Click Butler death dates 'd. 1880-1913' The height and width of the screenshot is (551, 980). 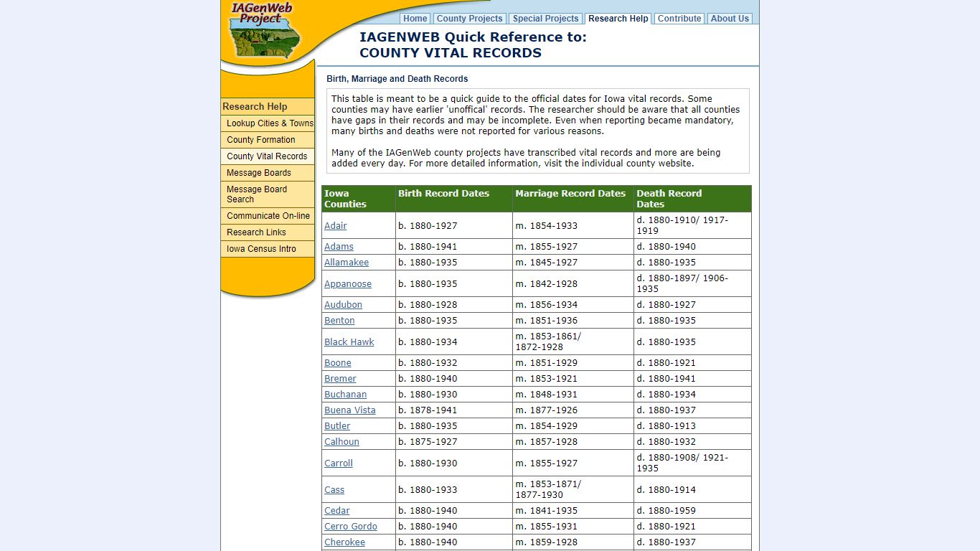(x=666, y=425)
